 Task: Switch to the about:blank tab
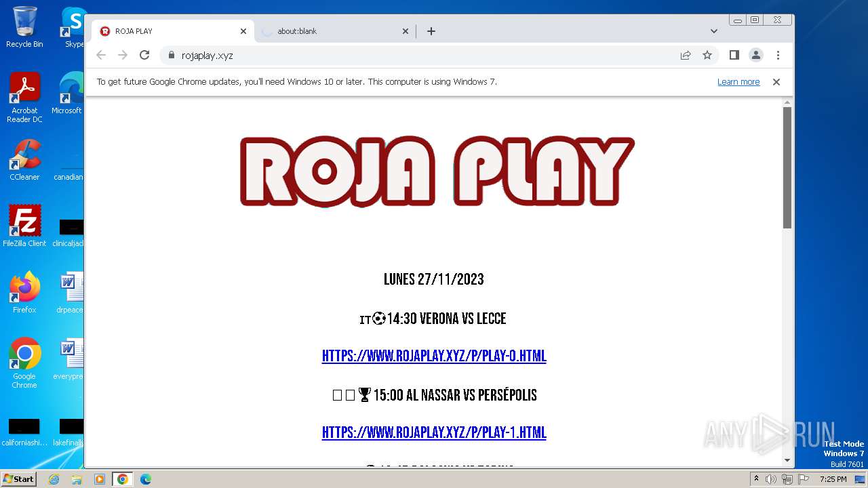click(x=335, y=31)
